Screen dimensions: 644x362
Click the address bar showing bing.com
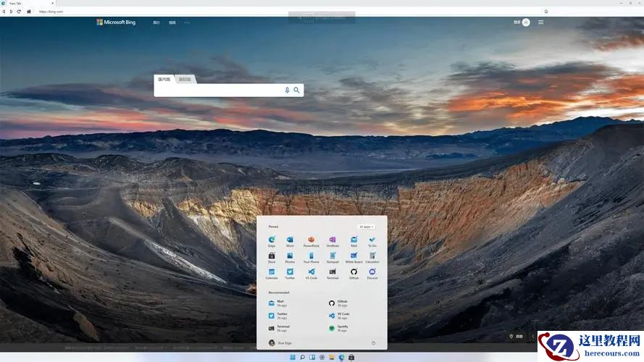point(288,12)
